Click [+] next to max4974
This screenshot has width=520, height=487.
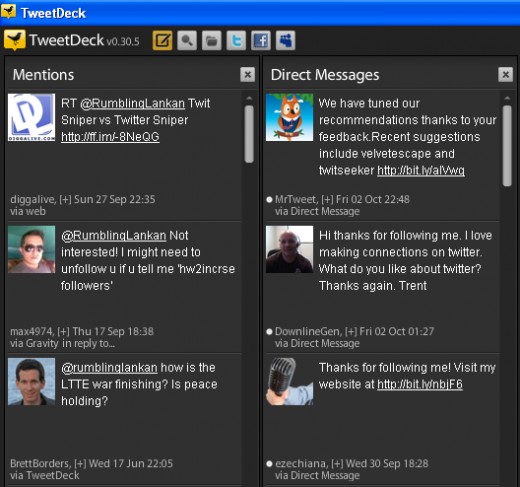pos(64,331)
